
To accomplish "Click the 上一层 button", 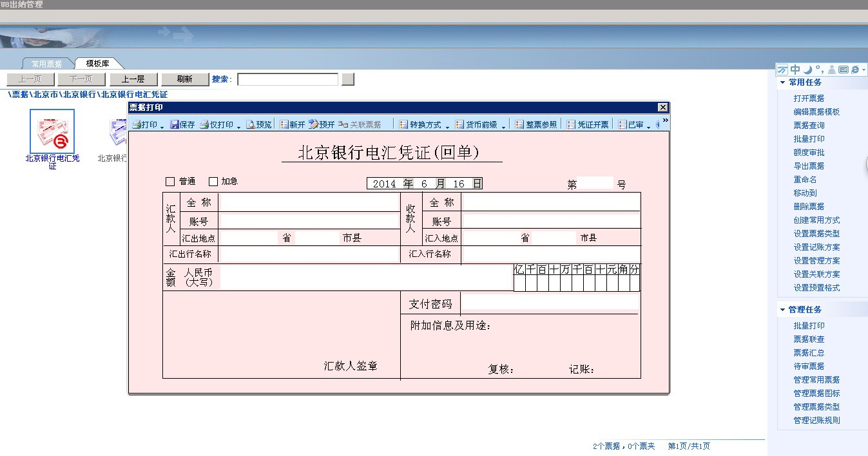I will 133,79.
